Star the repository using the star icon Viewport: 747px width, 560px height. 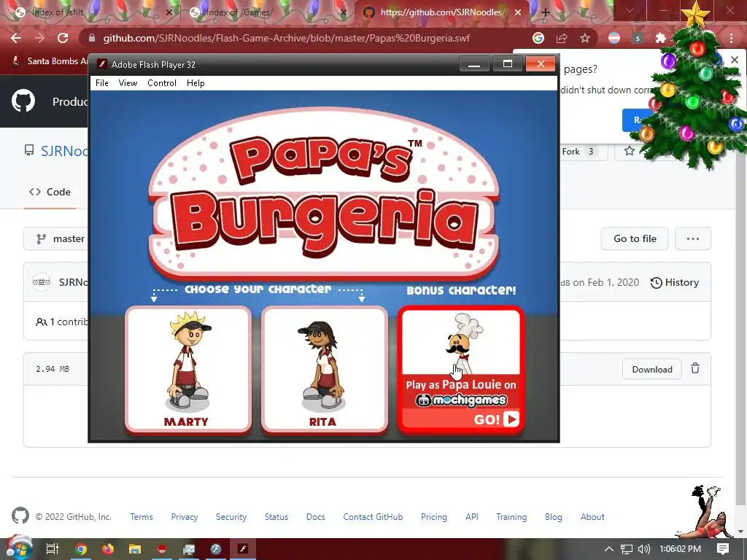point(630,151)
